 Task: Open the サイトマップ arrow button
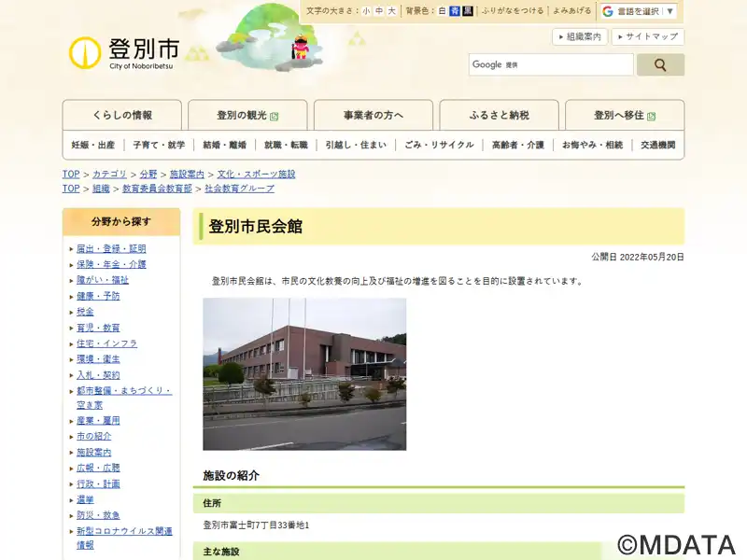tap(647, 36)
